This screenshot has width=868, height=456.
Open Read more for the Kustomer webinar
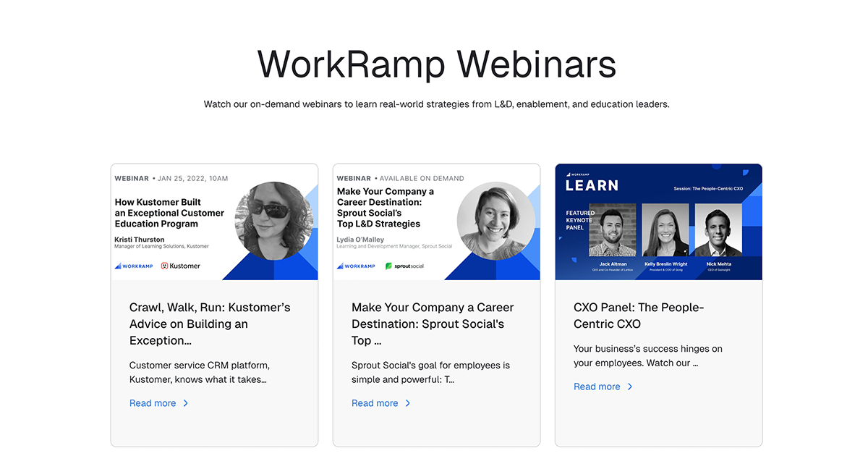click(x=153, y=403)
